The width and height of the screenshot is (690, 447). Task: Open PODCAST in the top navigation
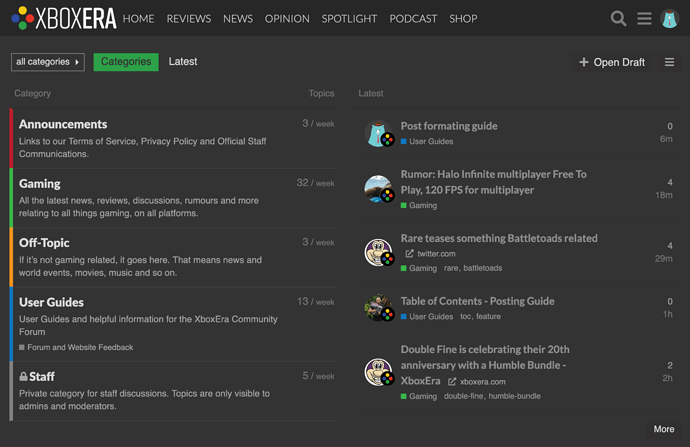coord(413,18)
